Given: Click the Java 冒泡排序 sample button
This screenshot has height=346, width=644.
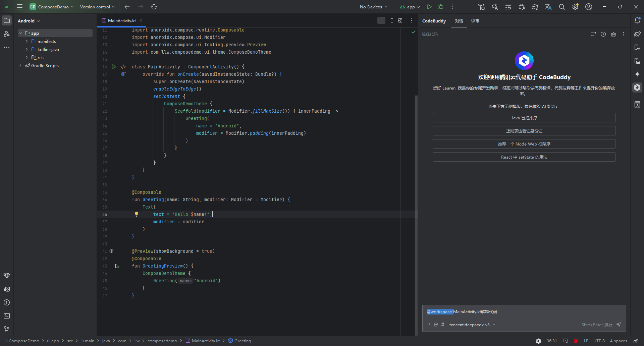Looking at the screenshot, I should (524, 118).
